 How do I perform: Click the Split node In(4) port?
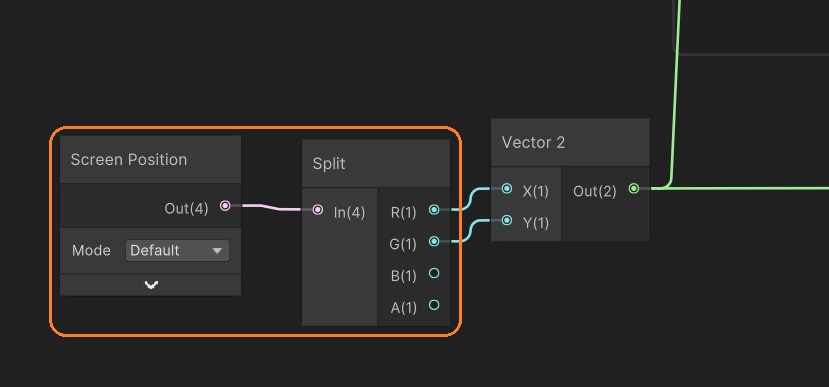tap(318, 210)
